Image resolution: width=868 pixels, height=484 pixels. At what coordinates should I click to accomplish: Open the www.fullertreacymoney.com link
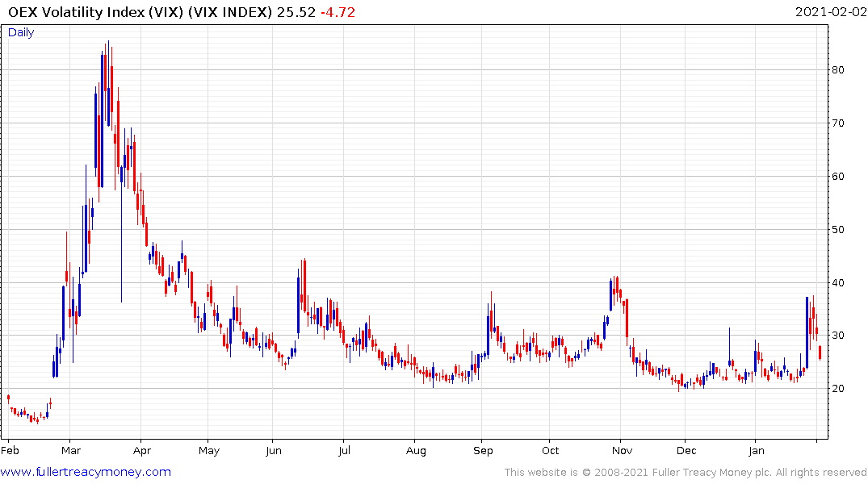pos(86,473)
